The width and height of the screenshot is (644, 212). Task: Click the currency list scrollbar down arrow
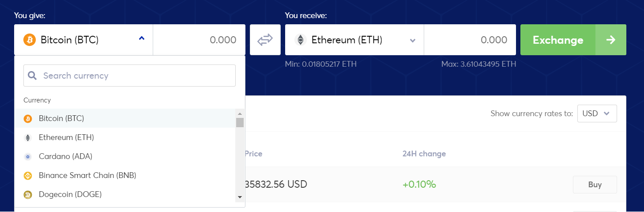click(x=240, y=197)
